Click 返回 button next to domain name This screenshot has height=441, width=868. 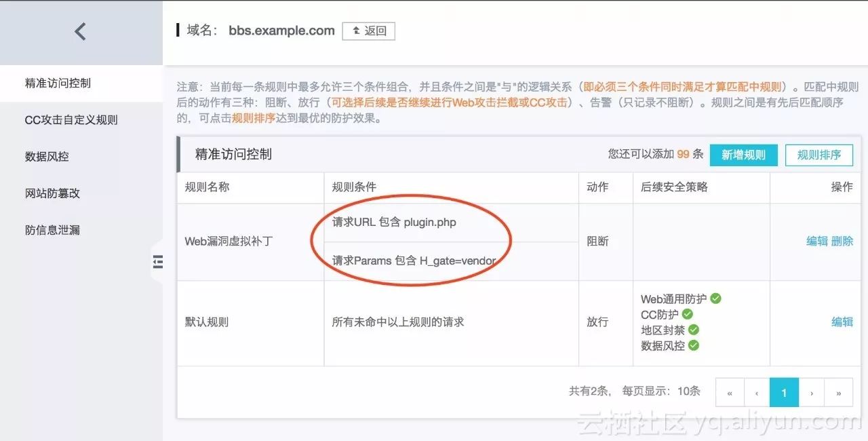(369, 31)
